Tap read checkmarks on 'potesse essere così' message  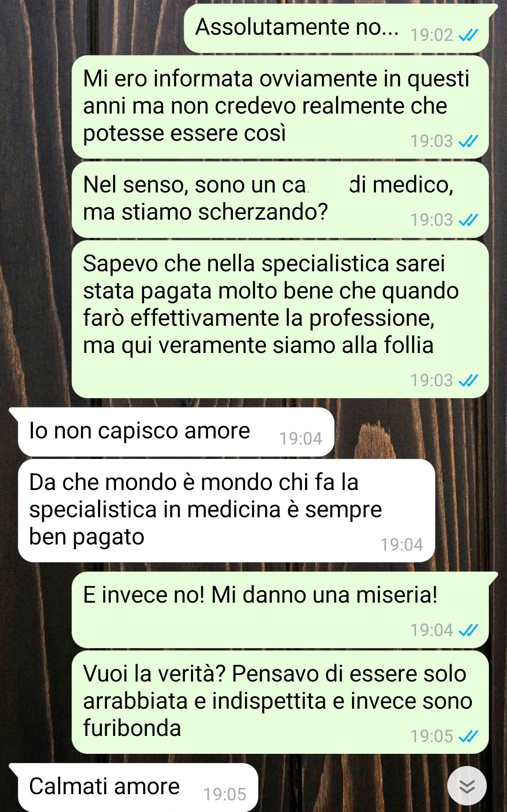pos(468,141)
